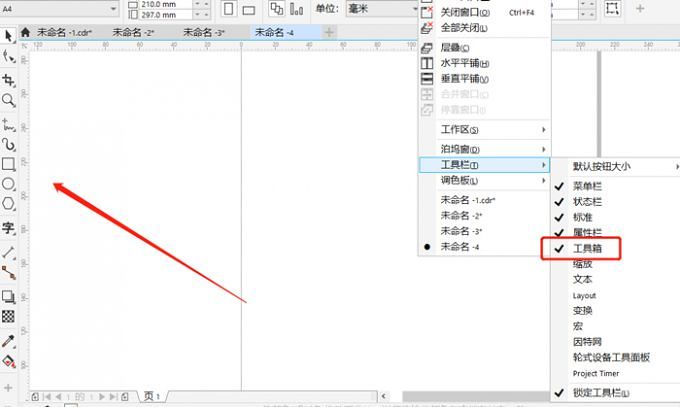Click the page width field 210.0 mm
680x407 pixels.
(166, 4)
